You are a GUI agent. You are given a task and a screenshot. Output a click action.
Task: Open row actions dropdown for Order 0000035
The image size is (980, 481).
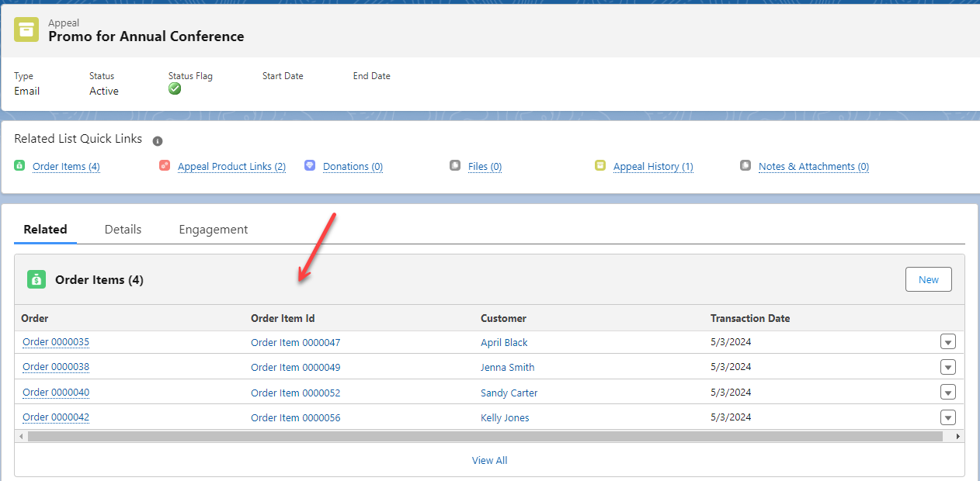pos(947,342)
